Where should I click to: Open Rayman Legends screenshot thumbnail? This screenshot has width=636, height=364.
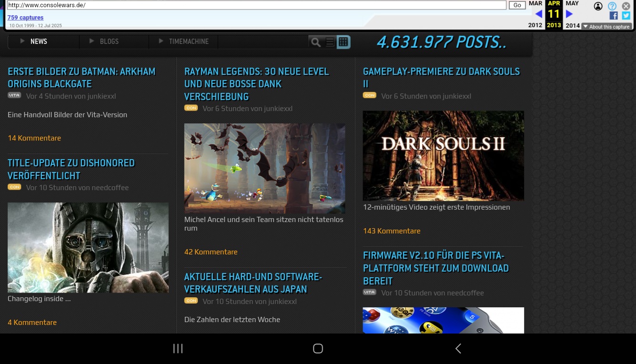tap(265, 169)
